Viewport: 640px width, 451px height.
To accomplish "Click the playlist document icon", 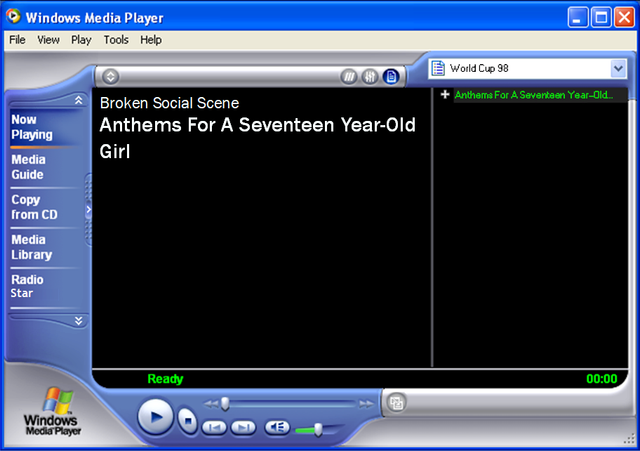I will pyautogui.click(x=438, y=68).
